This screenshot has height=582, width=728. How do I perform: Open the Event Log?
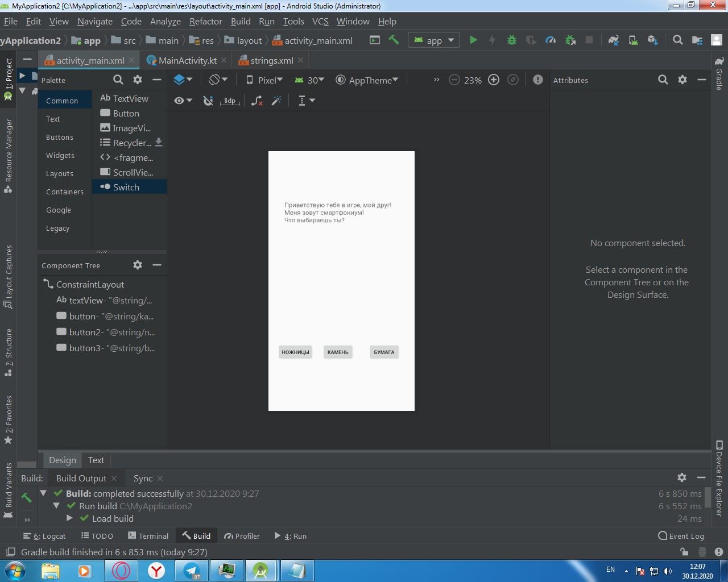pyautogui.click(x=681, y=536)
